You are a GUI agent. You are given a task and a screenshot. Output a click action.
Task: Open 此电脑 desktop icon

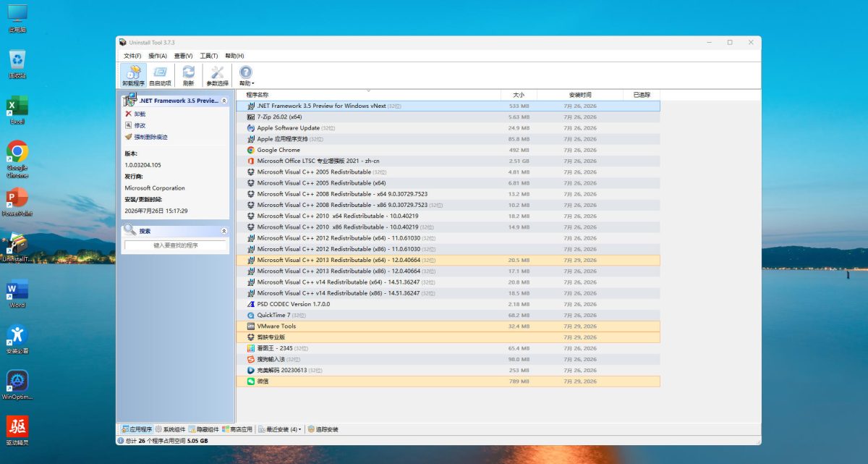[17, 19]
